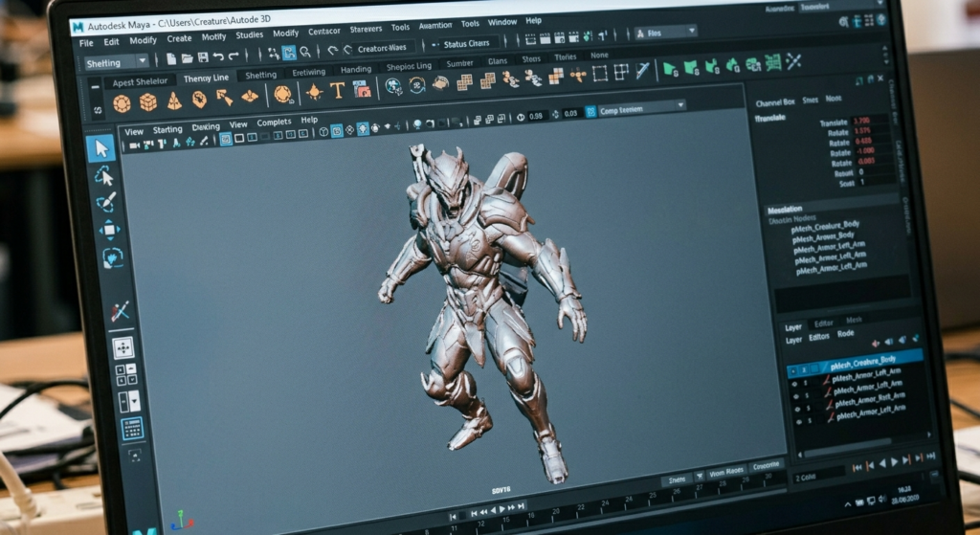The width and height of the screenshot is (980, 535).
Task: Click the Text 'T' shelf icon
Action: (x=337, y=90)
